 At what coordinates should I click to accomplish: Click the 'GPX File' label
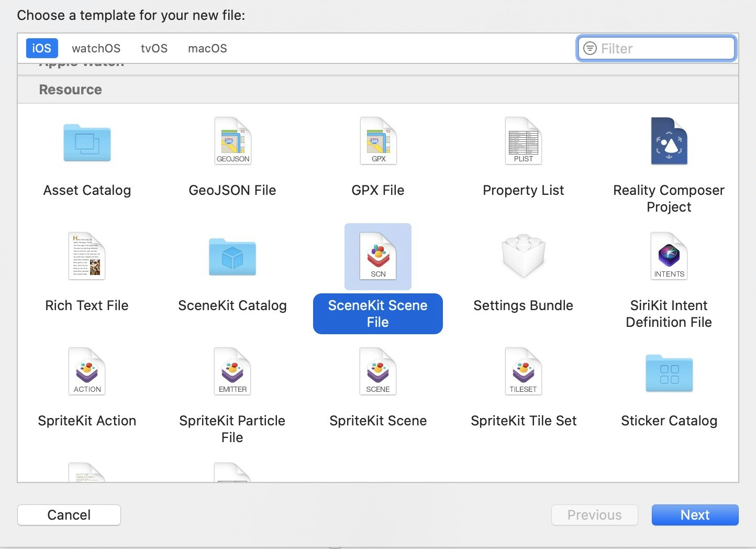[x=378, y=190]
